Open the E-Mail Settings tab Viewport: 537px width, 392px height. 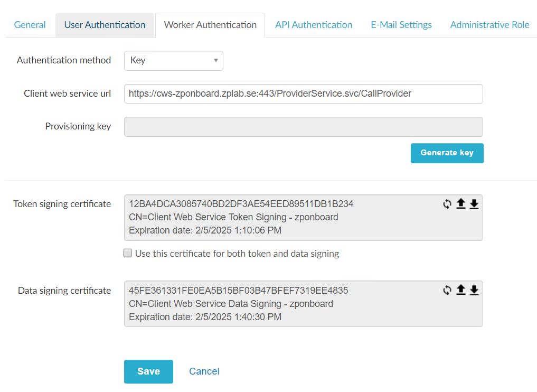[x=401, y=25]
